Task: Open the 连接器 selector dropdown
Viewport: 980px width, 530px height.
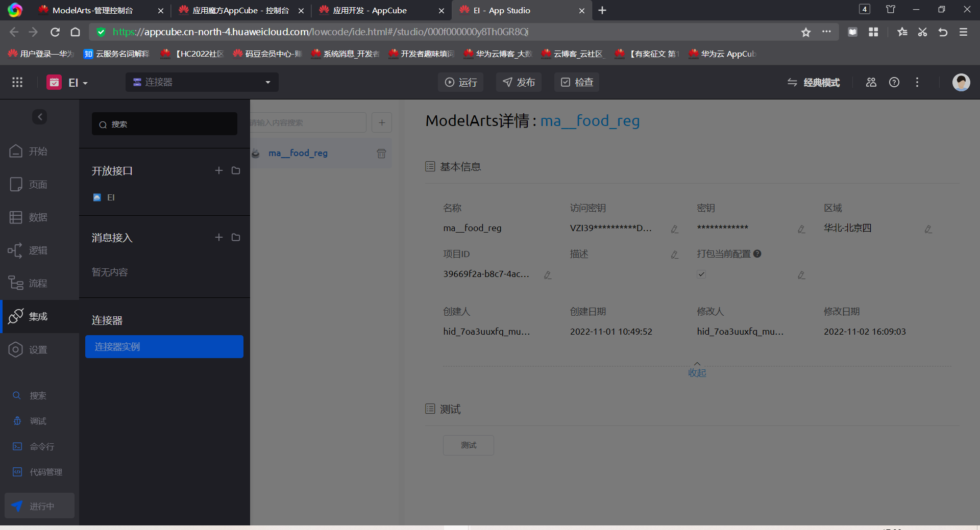Action: (x=202, y=82)
